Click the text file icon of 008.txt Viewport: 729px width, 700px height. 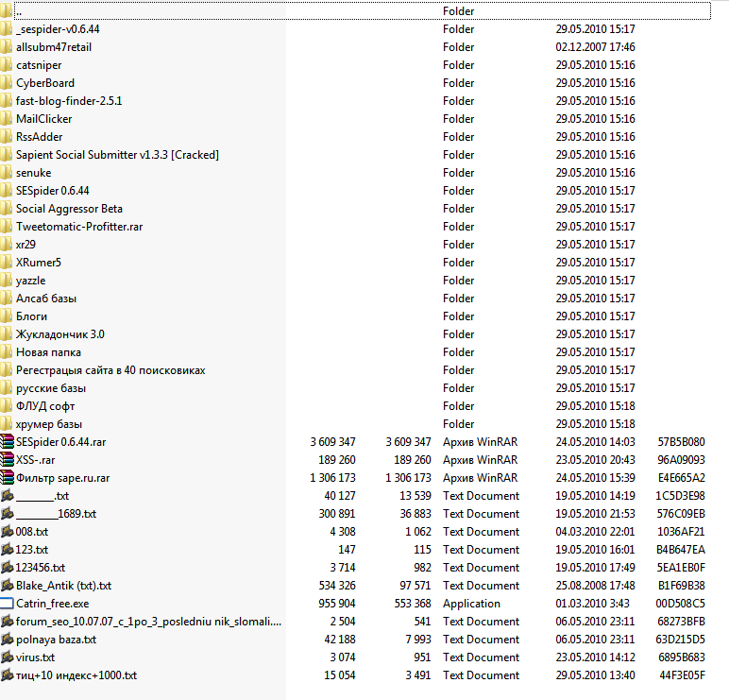(7, 532)
